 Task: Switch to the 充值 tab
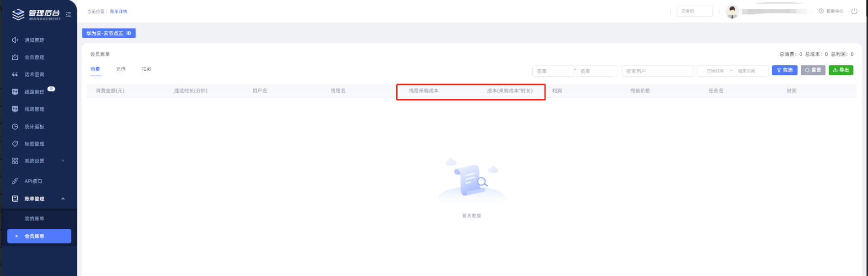pos(121,69)
